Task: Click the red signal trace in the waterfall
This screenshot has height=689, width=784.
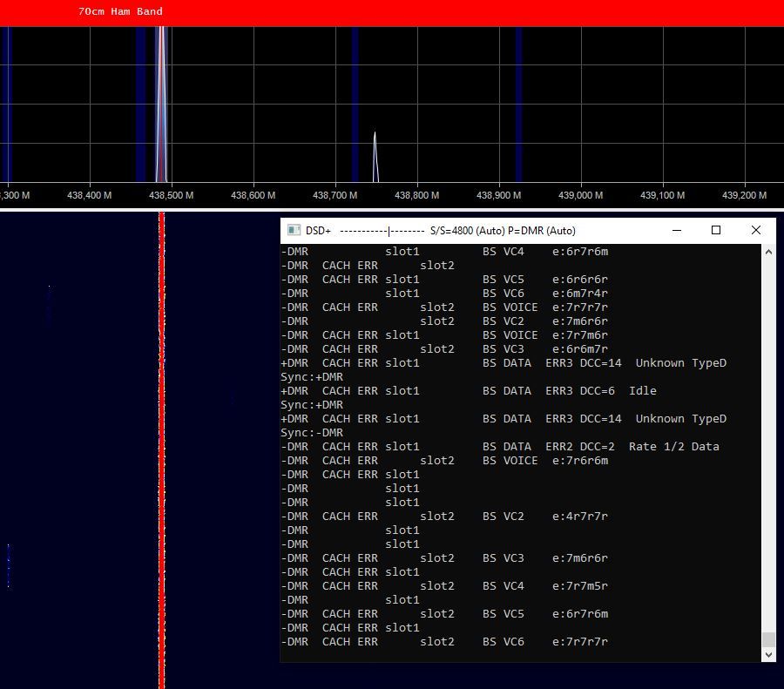Action: click(x=161, y=450)
